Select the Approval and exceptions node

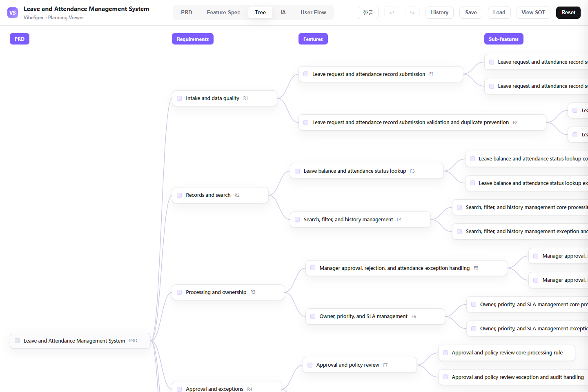pyautogui.click(x=227, y=387)
